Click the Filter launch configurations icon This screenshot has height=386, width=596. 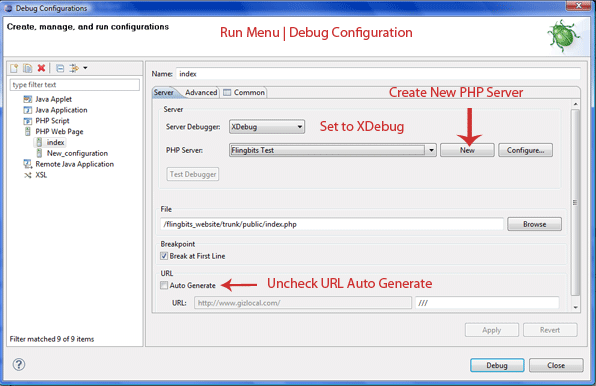tap(74, 68)
